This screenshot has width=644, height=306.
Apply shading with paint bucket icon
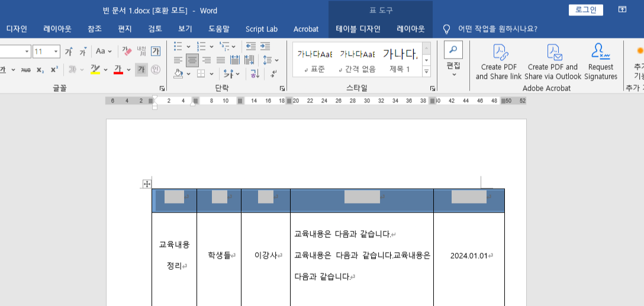178,74
